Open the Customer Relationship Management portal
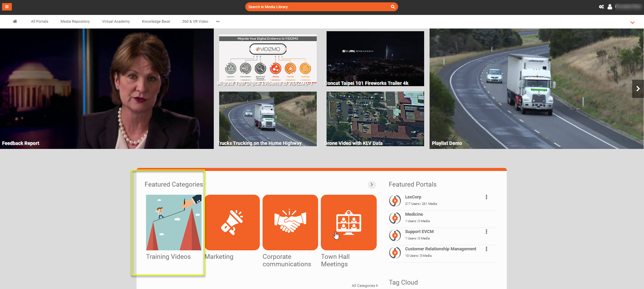The image size is (644, 289). (440, 249)
